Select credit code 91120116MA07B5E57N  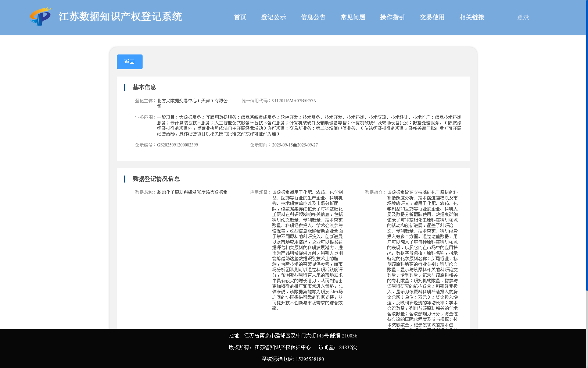coord(294,101)
